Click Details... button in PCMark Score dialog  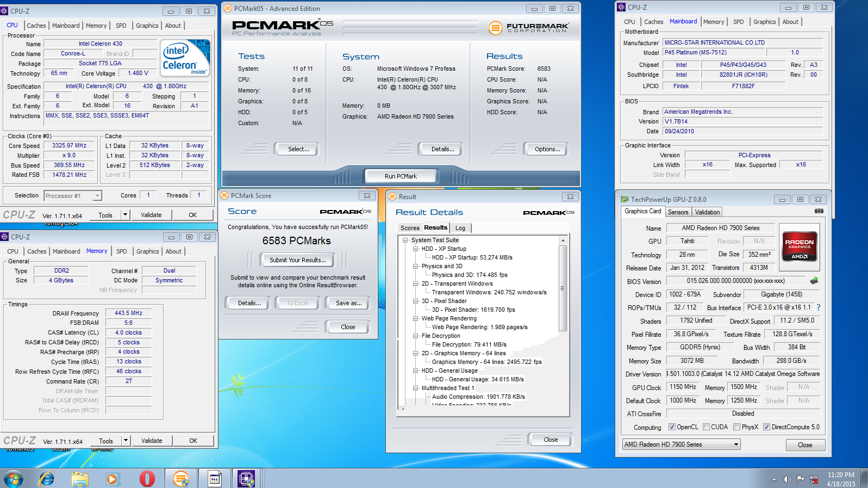249,303
